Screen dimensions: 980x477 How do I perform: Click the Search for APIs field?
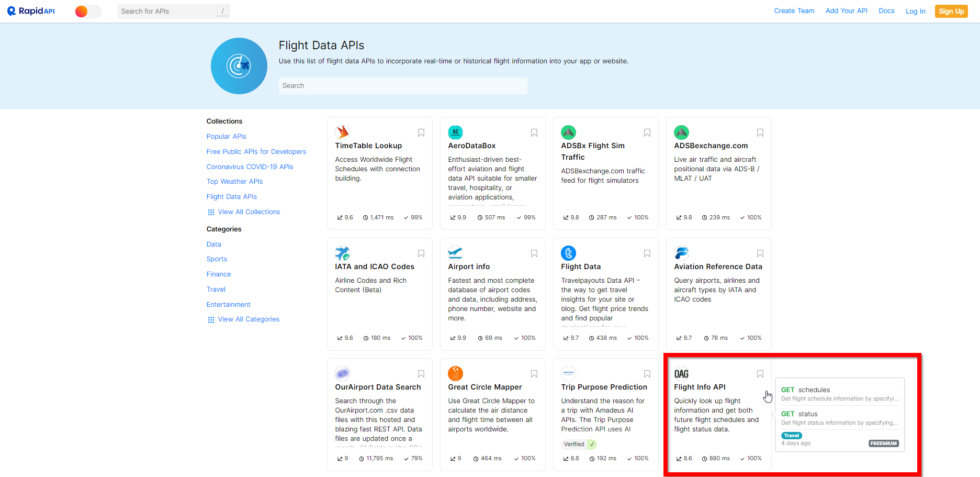pos(167,12)
